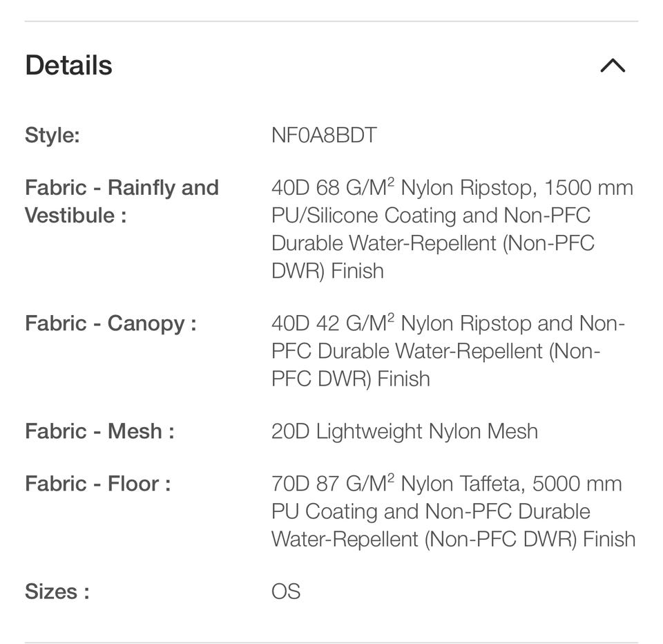Click the Fabric - Rainfly and Vestibule label
Screen dimensions: 663x644
pyautogui.click(x=122, y=201)
